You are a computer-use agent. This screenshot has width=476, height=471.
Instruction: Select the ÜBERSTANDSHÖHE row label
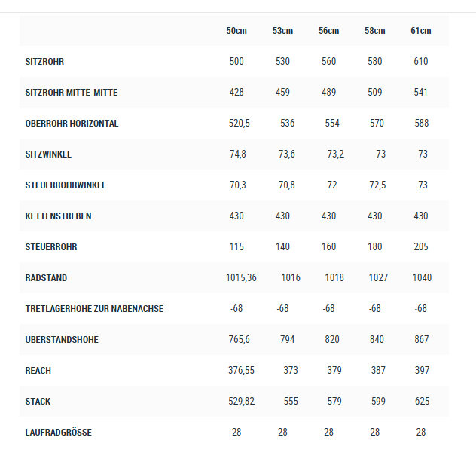click(62, 340)
